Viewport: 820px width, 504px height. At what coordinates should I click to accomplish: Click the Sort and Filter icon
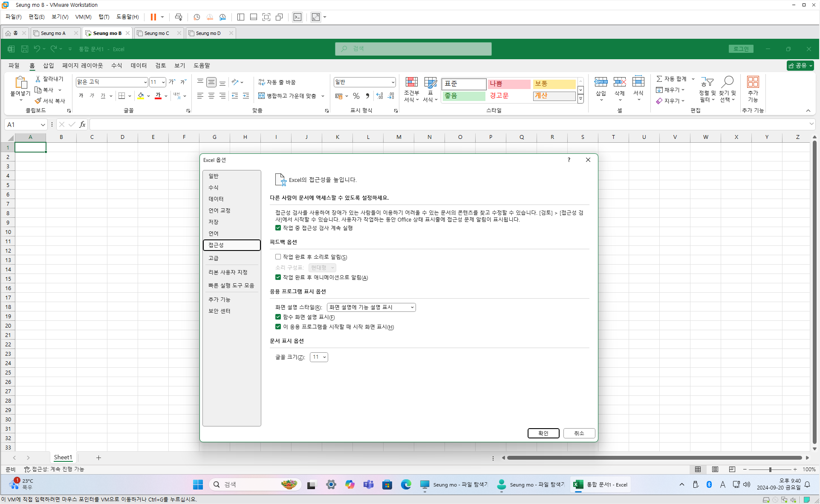click(x=707, y=83)
